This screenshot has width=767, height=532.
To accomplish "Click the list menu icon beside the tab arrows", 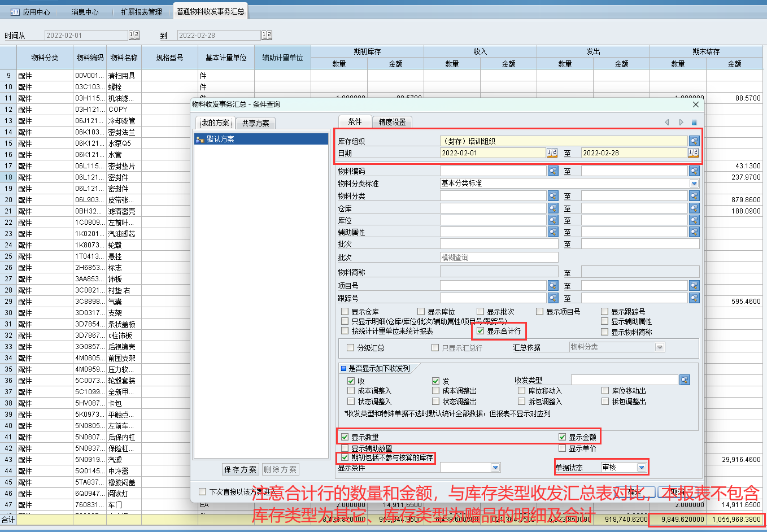I will tap(694, 122).
